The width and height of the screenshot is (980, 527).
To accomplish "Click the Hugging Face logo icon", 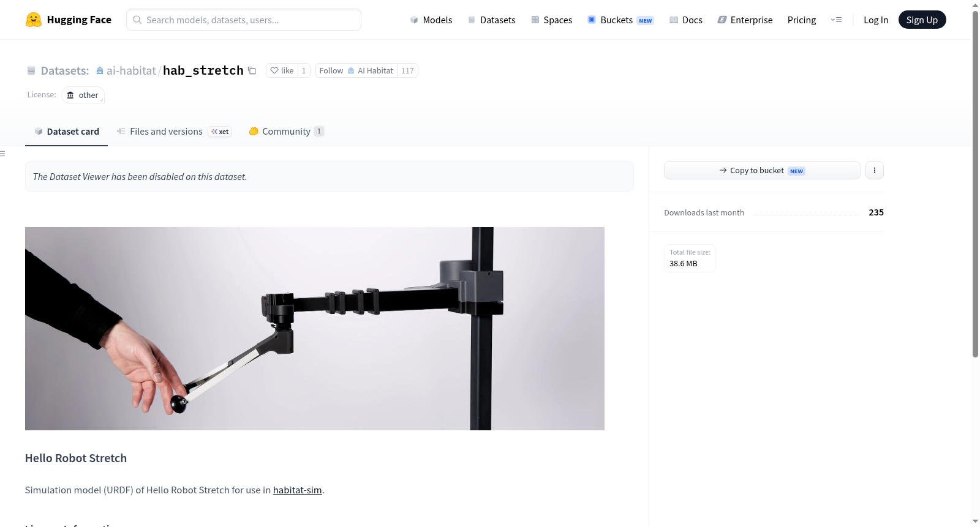I will [x=34, y=20].
